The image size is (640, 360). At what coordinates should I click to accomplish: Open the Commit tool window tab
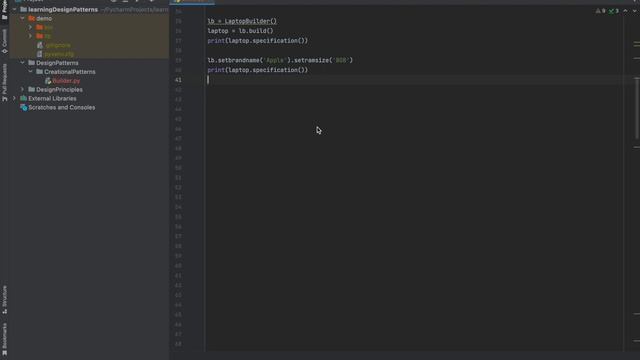point(4,41)
